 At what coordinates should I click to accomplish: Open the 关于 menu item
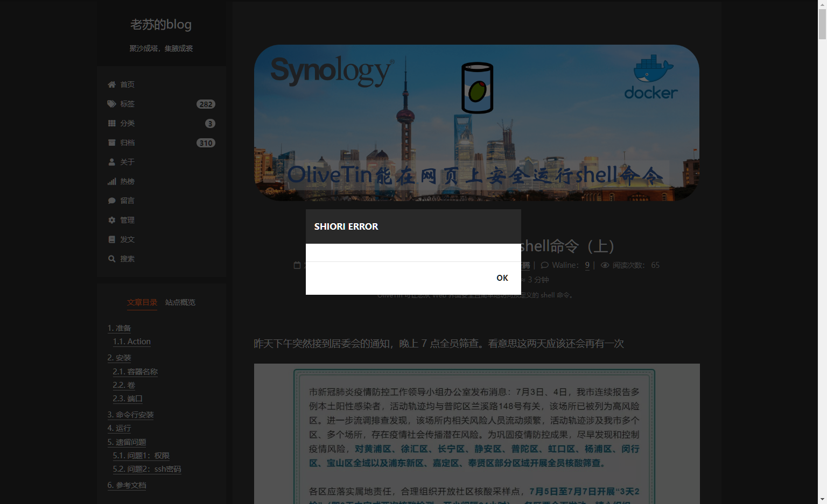click(161, 162)
